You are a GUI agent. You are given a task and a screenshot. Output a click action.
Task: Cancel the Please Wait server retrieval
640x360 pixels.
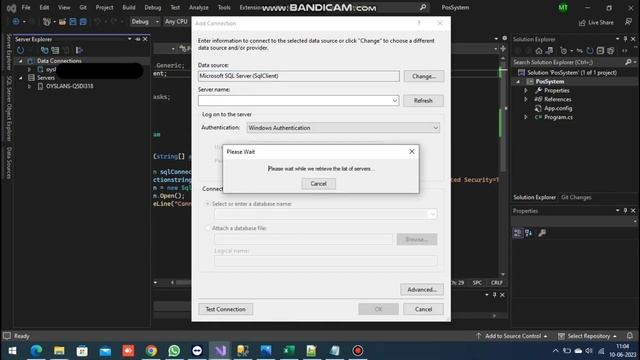click(x=318, y=184)
